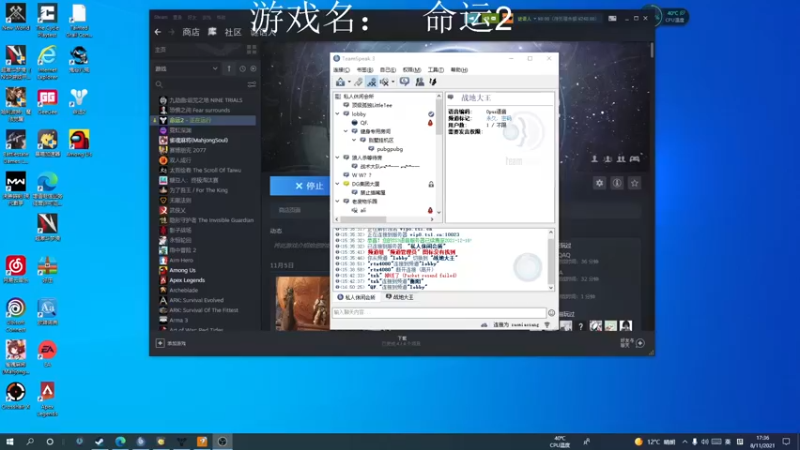Open dropdown arrow beside mute speakers icon
This screenshot has width=800, height=450.
pyautogui.click(x=393, y=82)
